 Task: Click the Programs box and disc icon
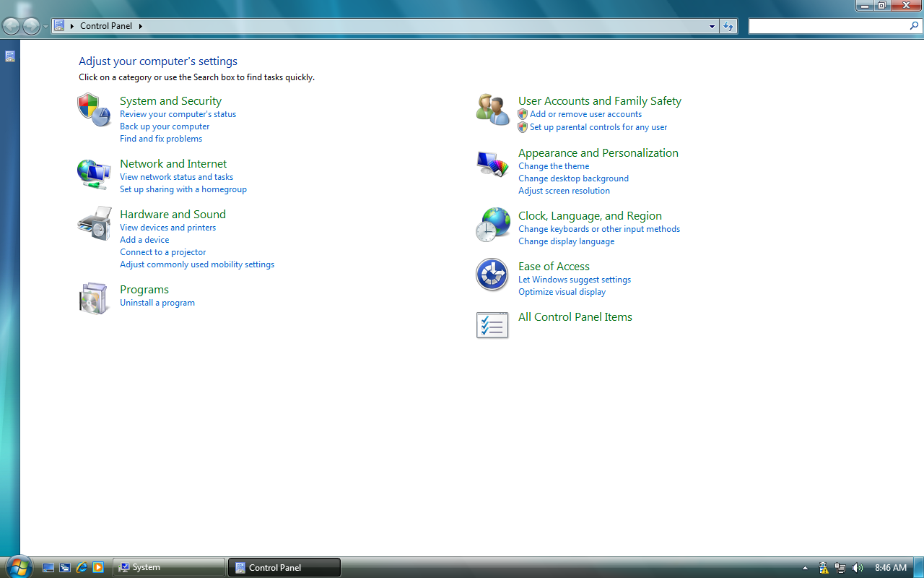[94, 298]
